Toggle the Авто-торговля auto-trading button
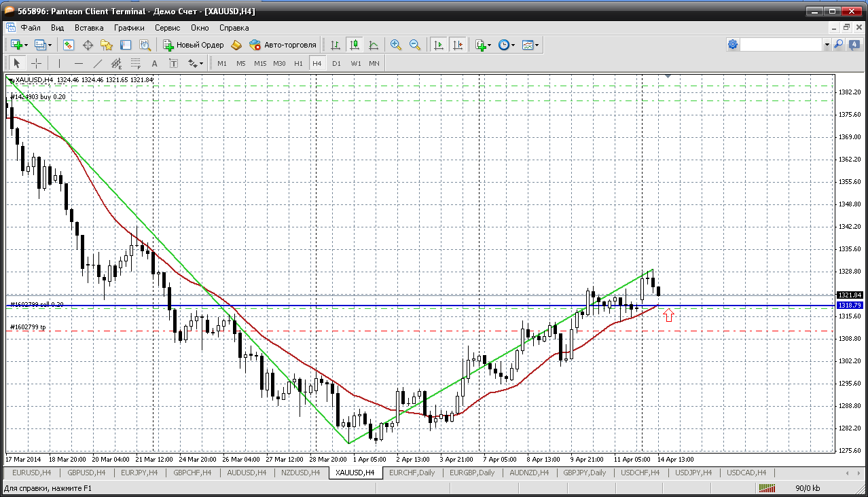868x497 pixels. [x=283, y=45]
